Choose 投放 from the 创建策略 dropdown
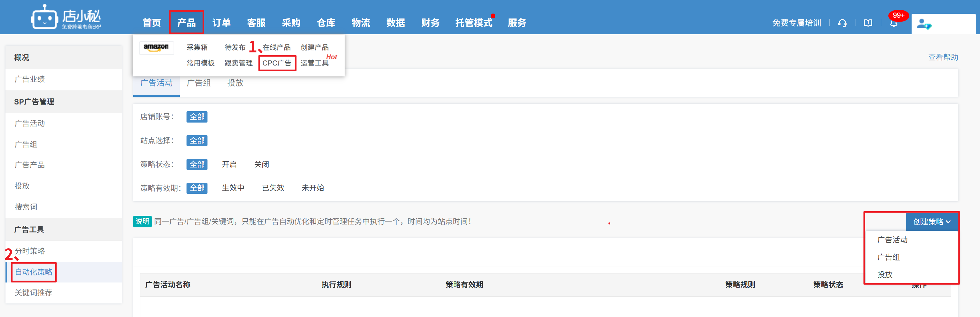The height and width of the screenshot is (317, 980). tap(884, 274)
